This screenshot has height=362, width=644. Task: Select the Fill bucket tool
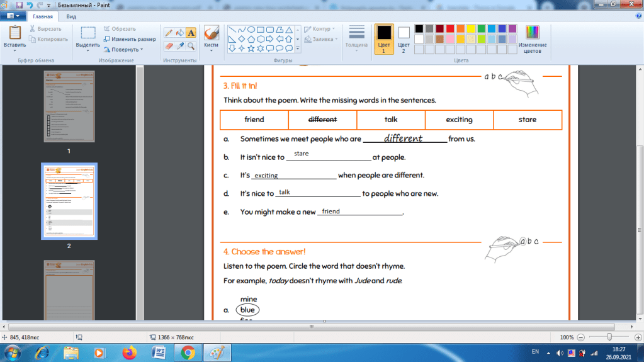(179, 33)
